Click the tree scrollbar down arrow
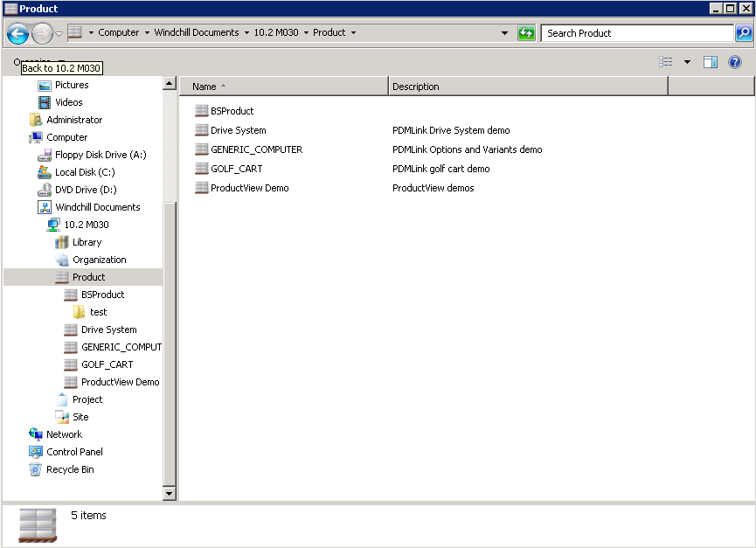The image size is (756, 548). click(170, 493)
